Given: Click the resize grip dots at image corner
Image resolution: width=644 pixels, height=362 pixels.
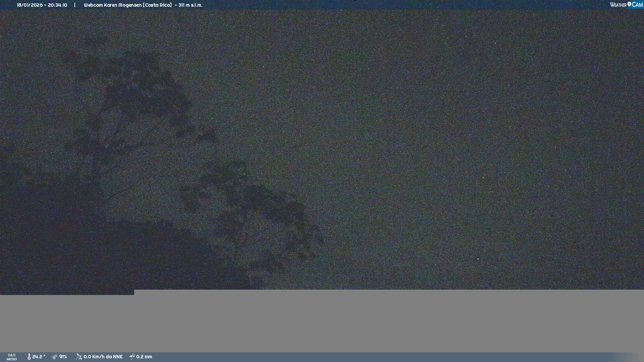Looking at the screenshot, I should [131, 292].
